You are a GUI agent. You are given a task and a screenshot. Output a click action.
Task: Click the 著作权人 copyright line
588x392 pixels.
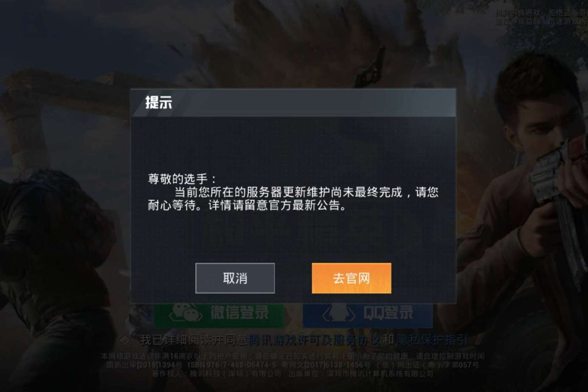(x=293, y=374)
